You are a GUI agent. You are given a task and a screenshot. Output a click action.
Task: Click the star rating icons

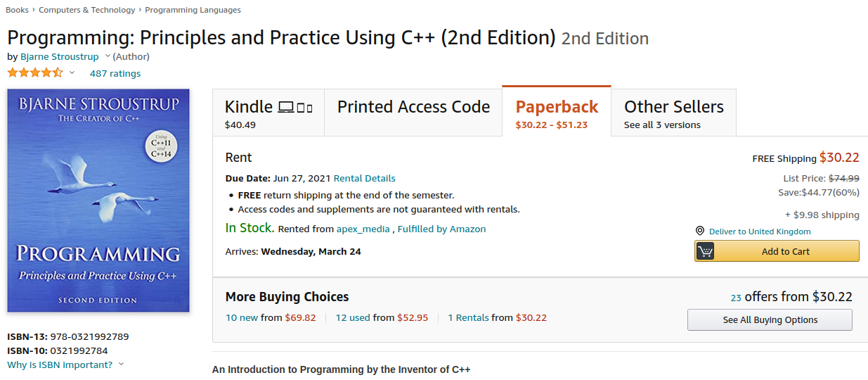tap(35, 73)
